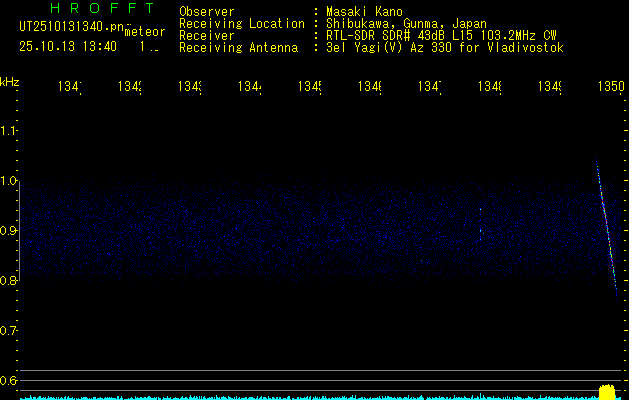Viewport: 629px width, 400px height.
Task: Click the 1.0 frequency axis label
Action: pos(10,181)
